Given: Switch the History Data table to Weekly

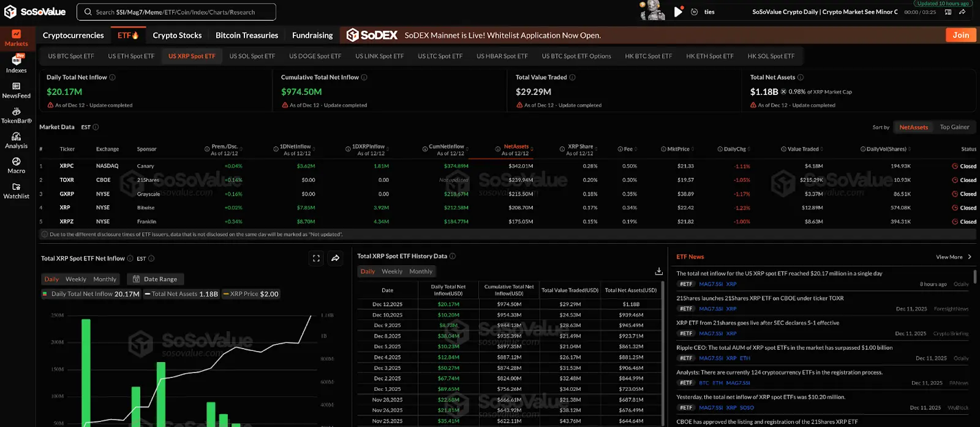Looking at the screenshot, I should 392,271.
